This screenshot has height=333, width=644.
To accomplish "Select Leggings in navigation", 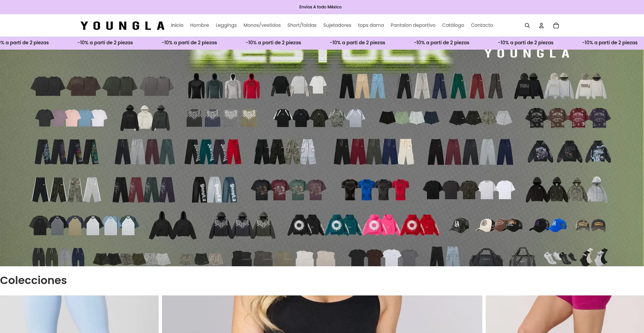I will 226,25.
